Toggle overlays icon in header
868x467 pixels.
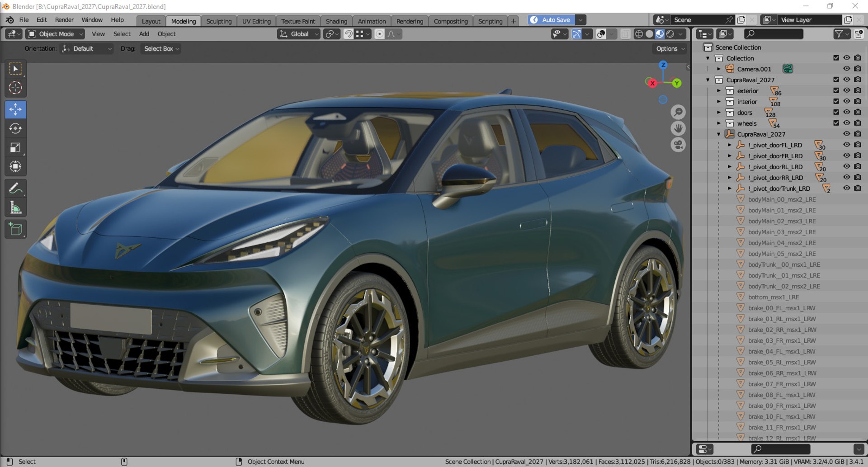click(601, 34)
